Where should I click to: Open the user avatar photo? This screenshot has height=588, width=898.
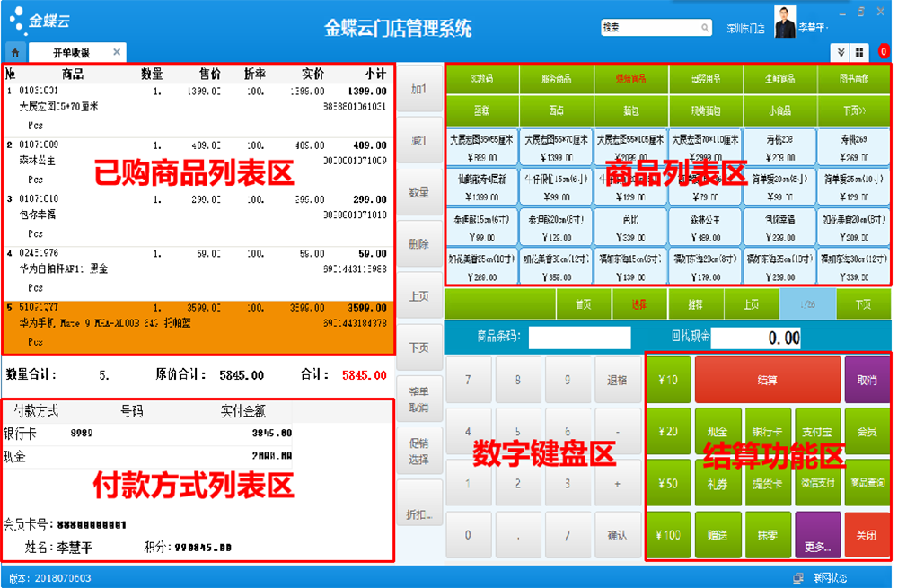coord(785,22)
